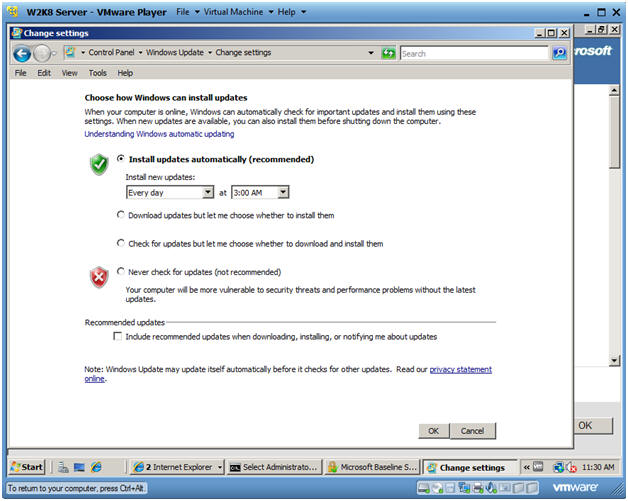
Task: Select Download updates but let me choose
Action: click(x=120, y=215)
